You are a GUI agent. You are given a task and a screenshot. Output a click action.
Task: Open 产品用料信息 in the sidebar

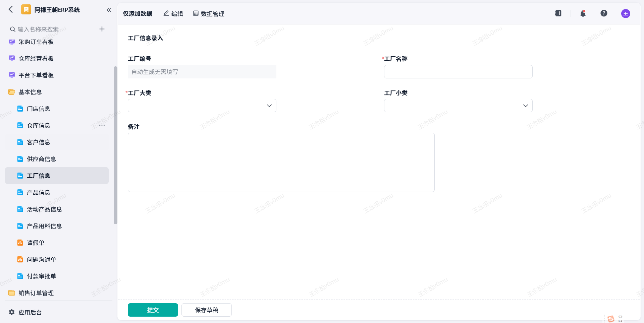tap(57, 226)
